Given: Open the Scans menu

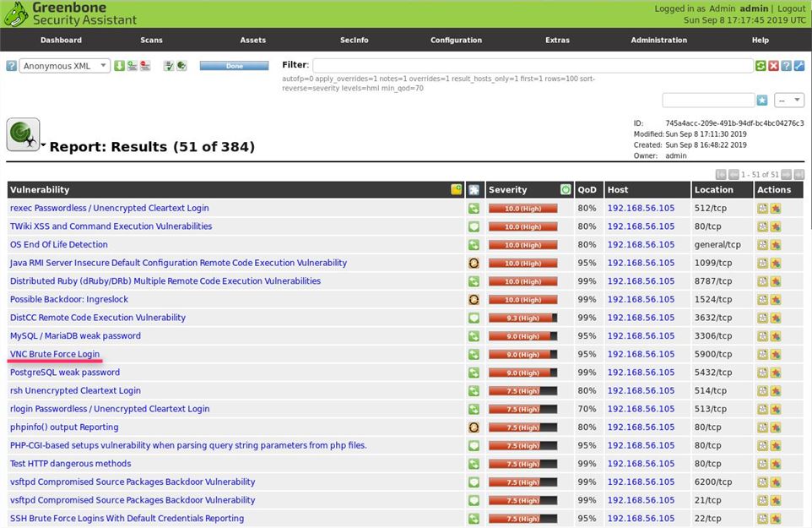Looking at the screenshot, I should 151,40.
